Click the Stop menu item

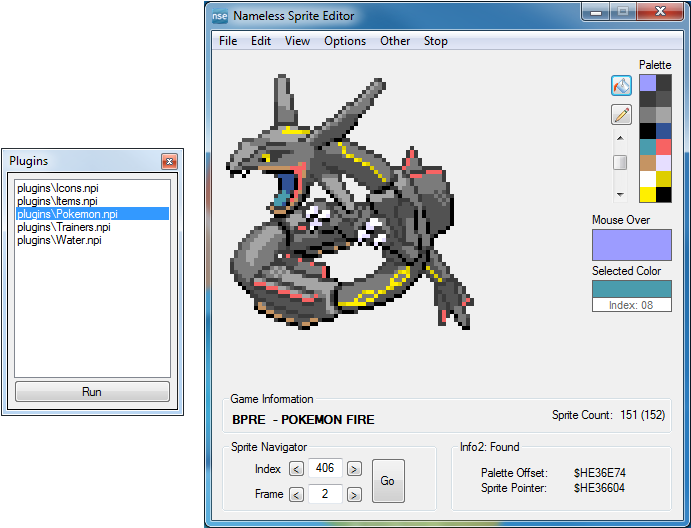pyautogui.click(x=435, y=41)
